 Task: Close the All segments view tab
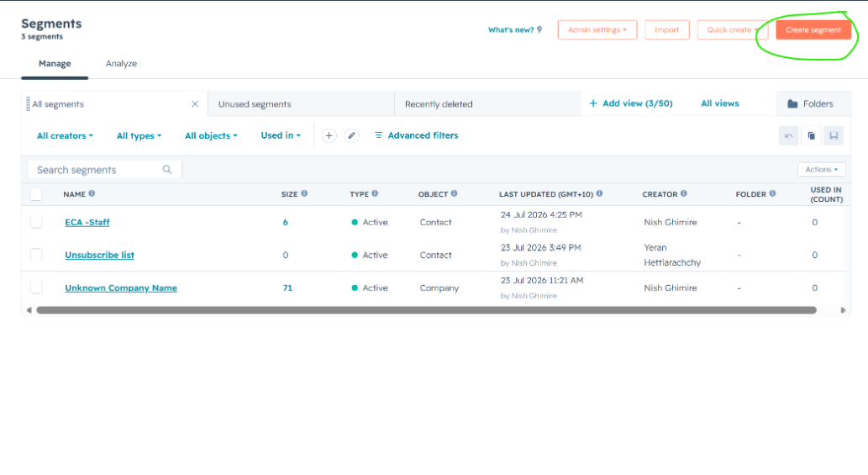tap(195, 104)
